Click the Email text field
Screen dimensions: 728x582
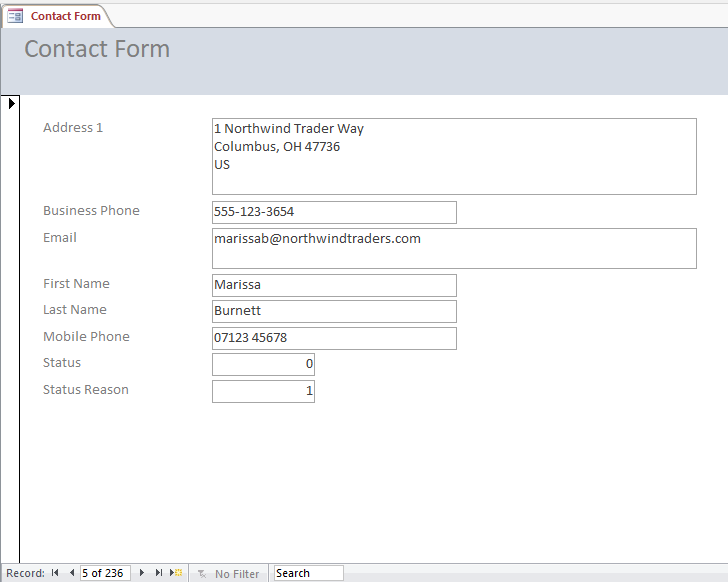(454, 248)
